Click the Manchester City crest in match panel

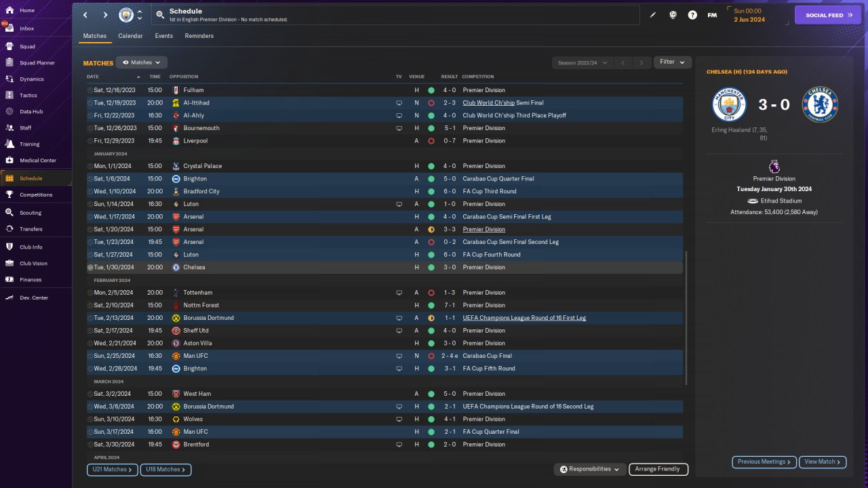tap(729, 104)
